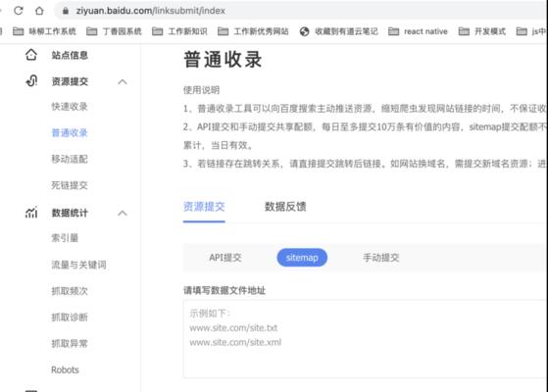Screen dimensions: 548x392
Task: Select the API提交 submission method
Action: tap(225, 258)
